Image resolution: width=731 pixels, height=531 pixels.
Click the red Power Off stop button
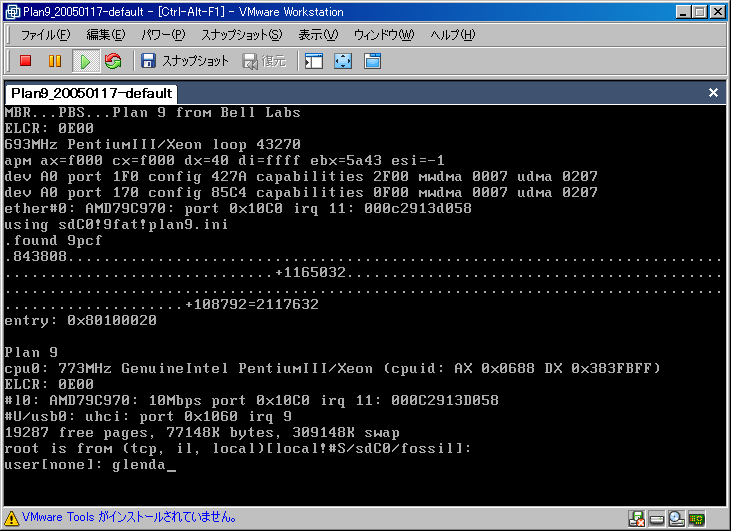[26, 61]
